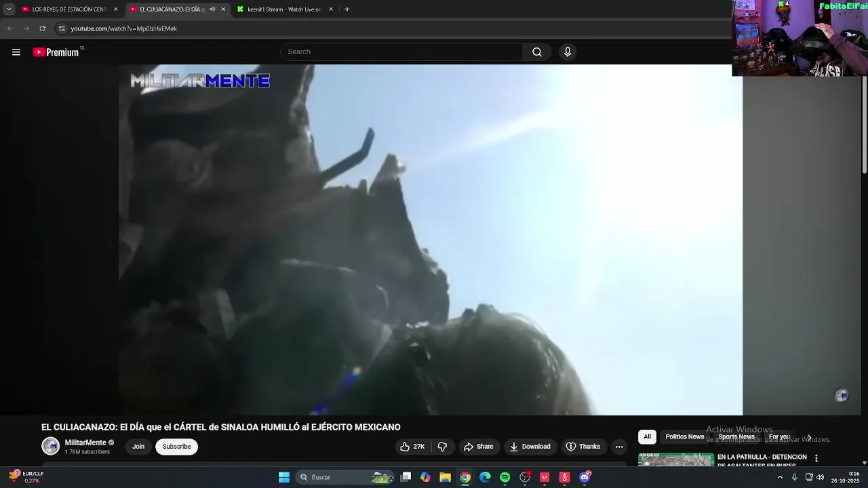The image size is (868, 488).
Task: Open Microsoft Edge from the taskbar
Action: point(485,477)
